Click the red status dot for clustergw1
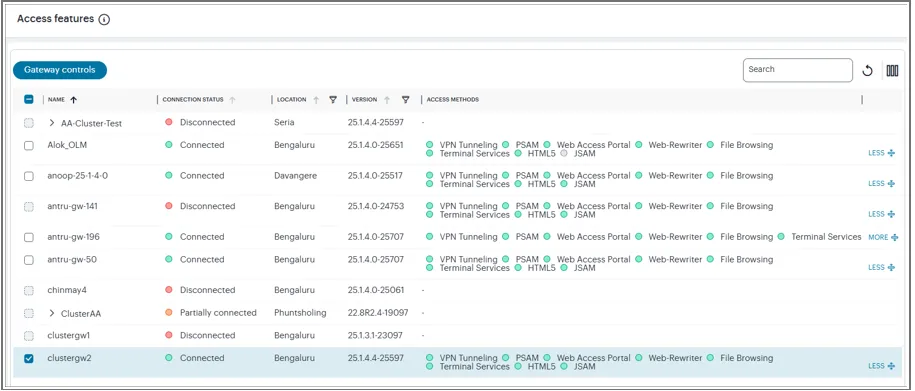 pos(169,336)
